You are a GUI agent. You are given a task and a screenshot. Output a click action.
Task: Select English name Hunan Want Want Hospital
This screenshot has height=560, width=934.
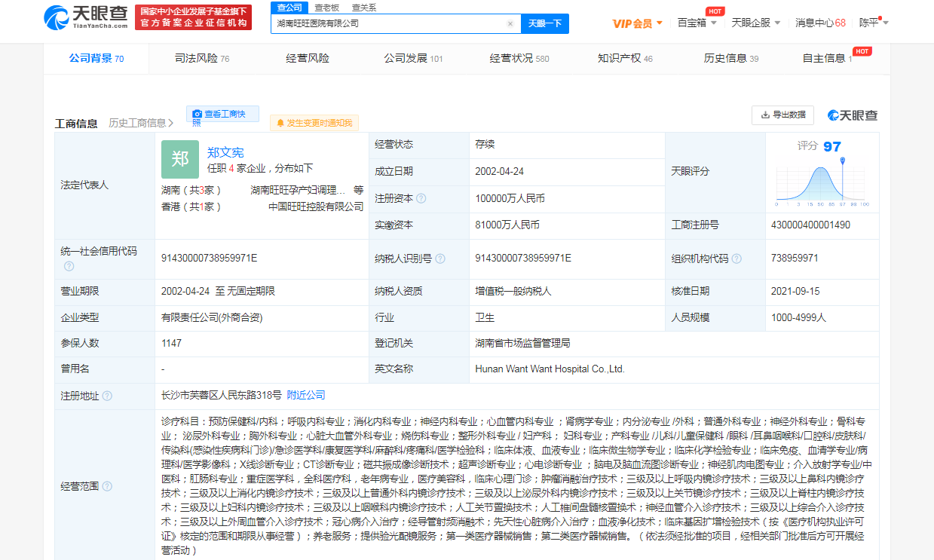pos(550,369)
